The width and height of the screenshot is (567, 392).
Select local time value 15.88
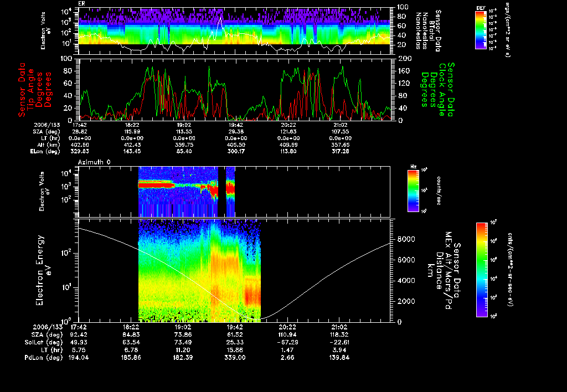[x=235, y=350]
